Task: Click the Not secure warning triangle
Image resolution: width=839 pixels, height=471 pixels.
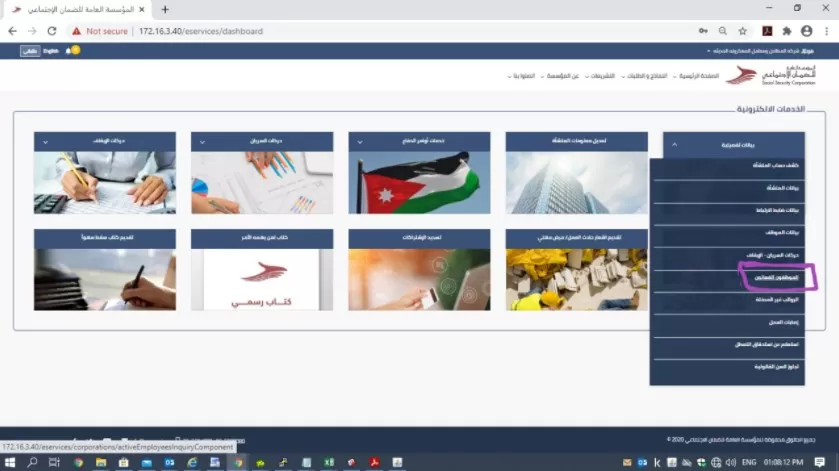Action: coord(77,31)
